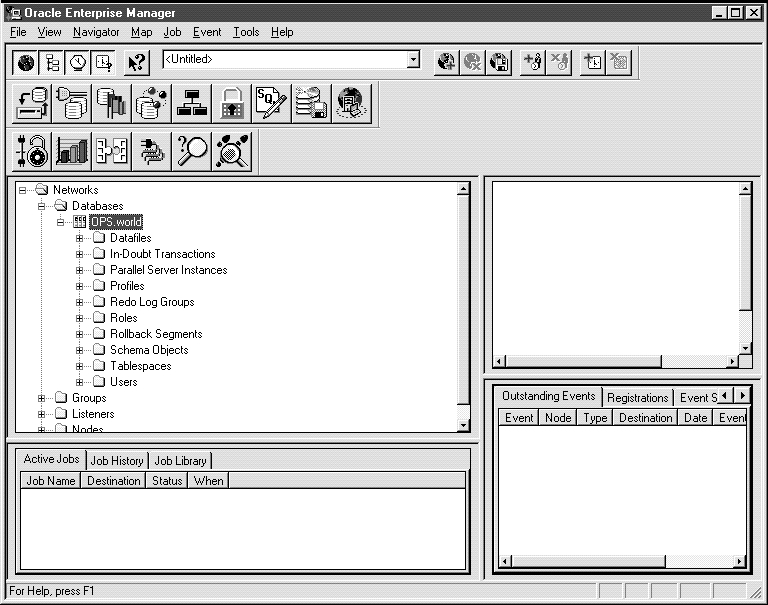
Task: Click the Job Name column header
Action: [50, 481]
